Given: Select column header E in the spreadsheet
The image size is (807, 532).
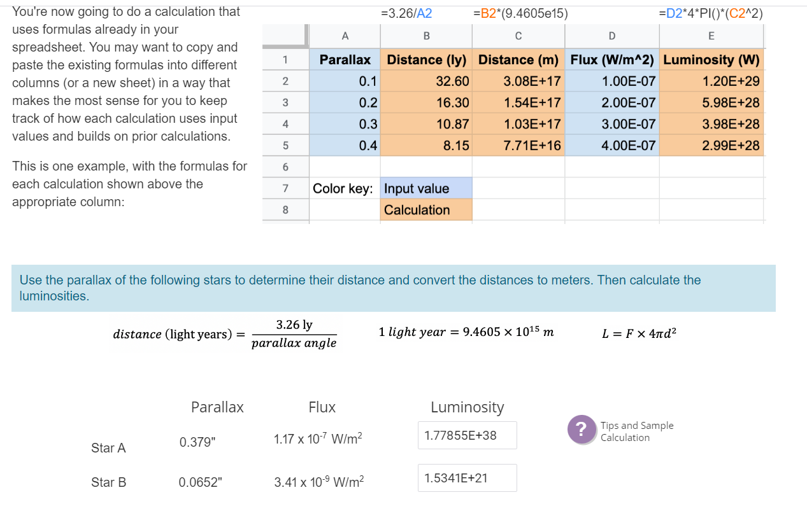Looking at the screenshot, I should tap(711, 36).
